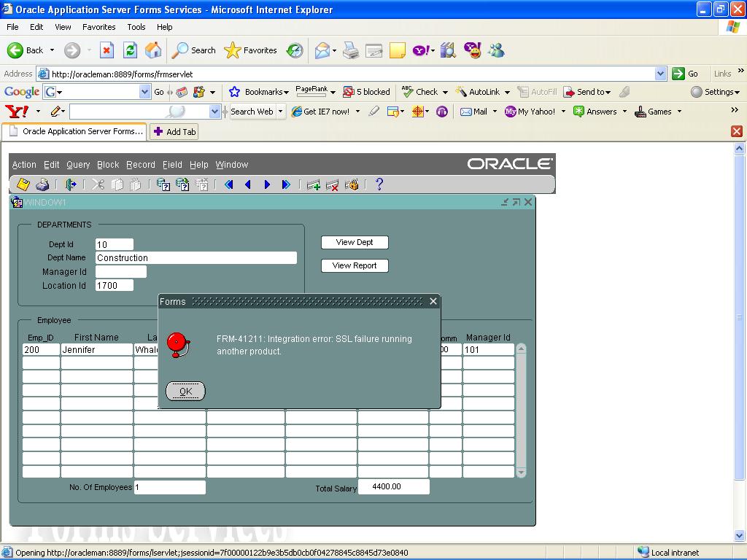Click the Forms Help question mark icon

coord(379,184)
